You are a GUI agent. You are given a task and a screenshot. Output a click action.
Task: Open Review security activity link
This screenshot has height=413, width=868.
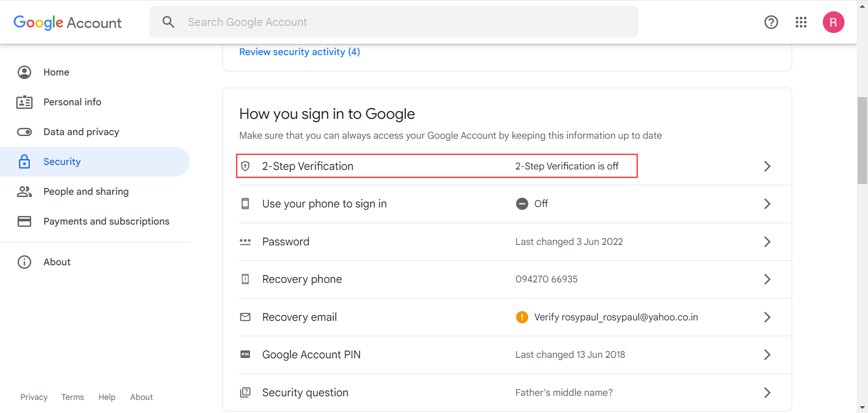tap(299, 52)
